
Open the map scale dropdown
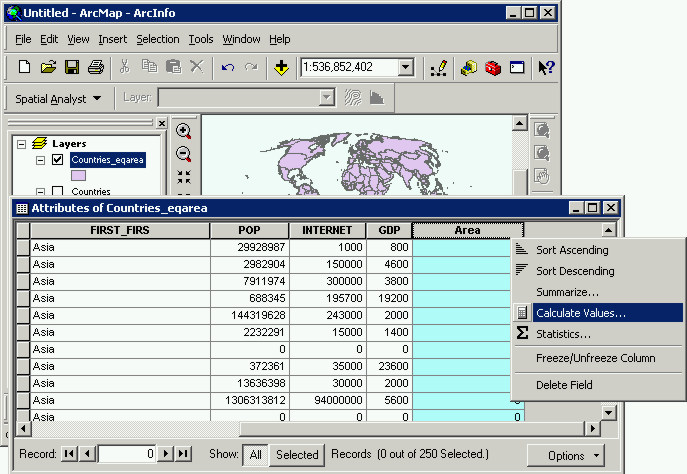point(406,68)
